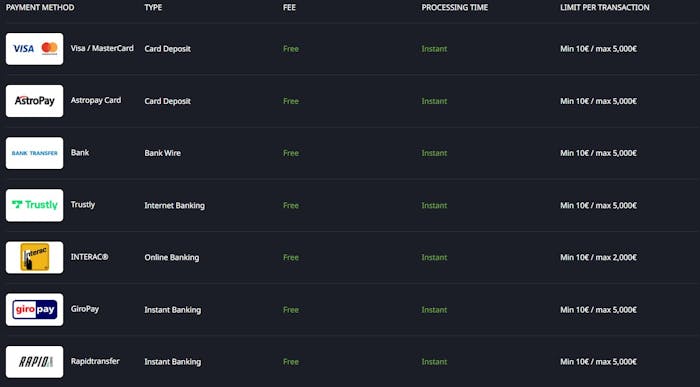
Task: Click the PAYMENT METHOD column header
Action: point(40,8)
